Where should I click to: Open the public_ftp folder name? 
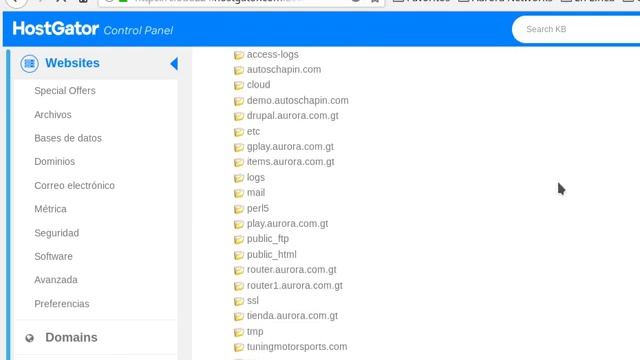tap(268, 239)
